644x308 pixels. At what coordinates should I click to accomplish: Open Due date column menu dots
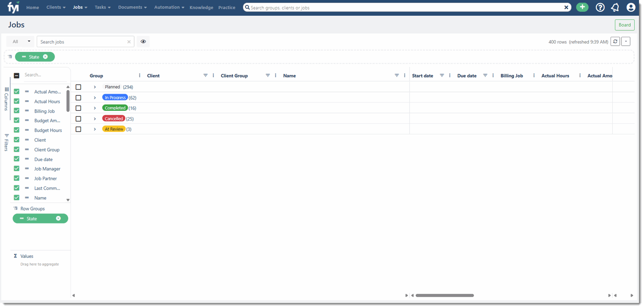pyautogui.click(x=493, y=76)
